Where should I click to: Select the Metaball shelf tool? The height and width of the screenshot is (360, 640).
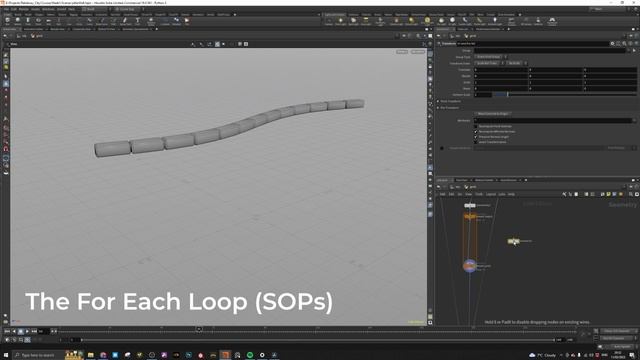pos(176,21)
